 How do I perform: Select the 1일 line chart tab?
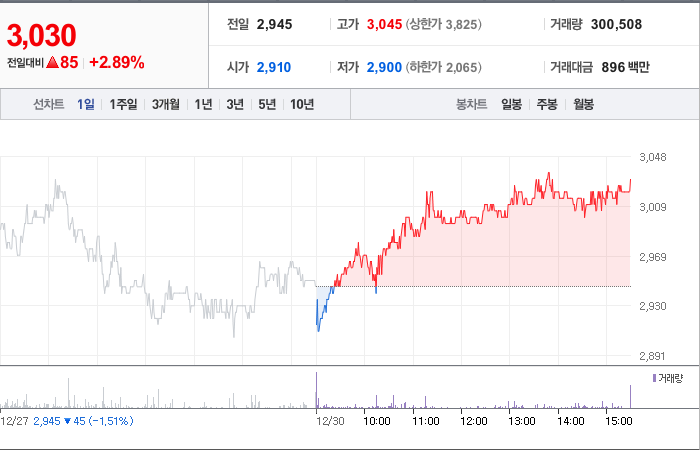(x=86, y=104)
